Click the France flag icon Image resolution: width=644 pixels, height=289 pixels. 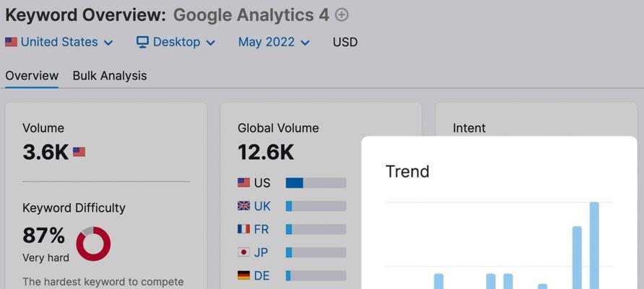pyautogui.click(x=244, y=229)
